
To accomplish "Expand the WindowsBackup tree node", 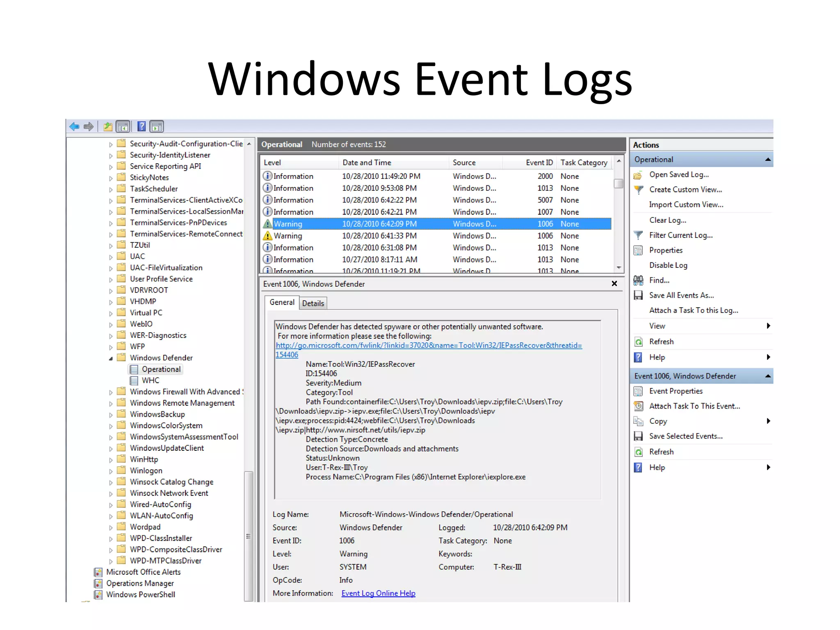I will pos(111,415).
